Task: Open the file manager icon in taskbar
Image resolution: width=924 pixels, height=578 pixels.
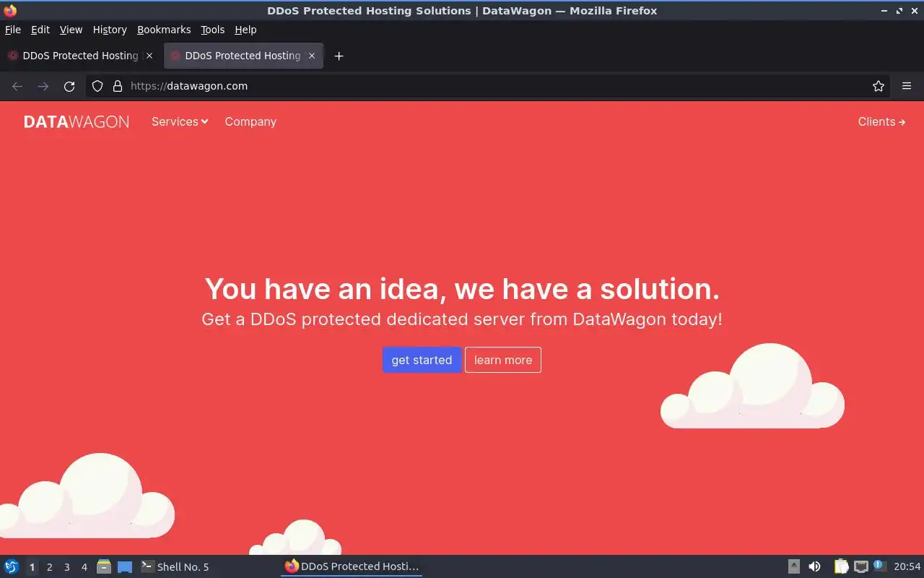Action: [x=104, y=566]
